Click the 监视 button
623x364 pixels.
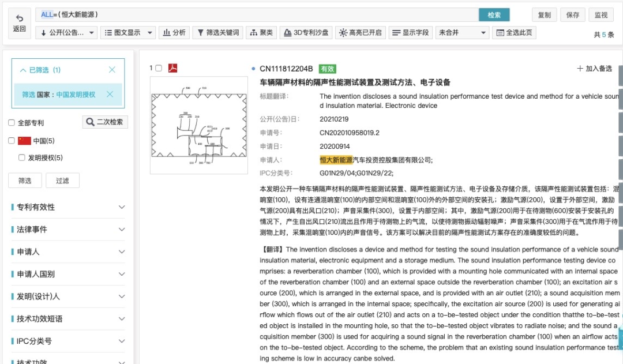click(x=601, y=14)
